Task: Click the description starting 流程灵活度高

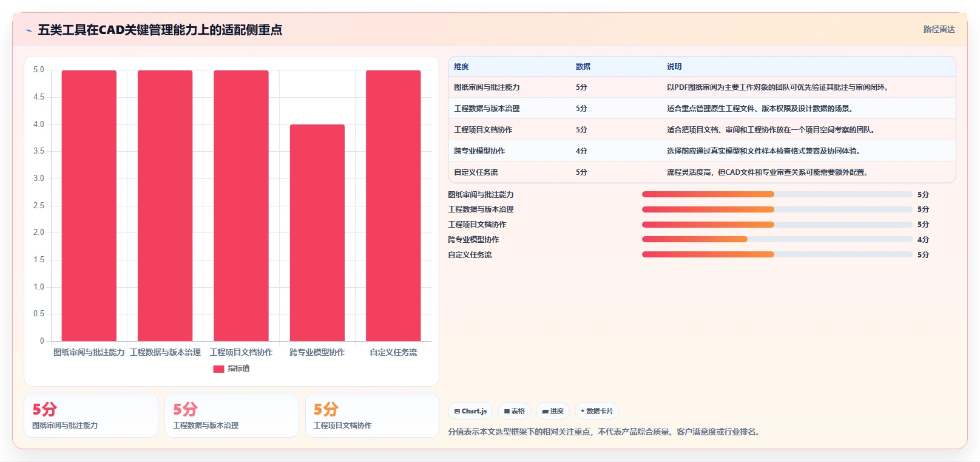Action: pyautogui.click(x=769, y=172)
